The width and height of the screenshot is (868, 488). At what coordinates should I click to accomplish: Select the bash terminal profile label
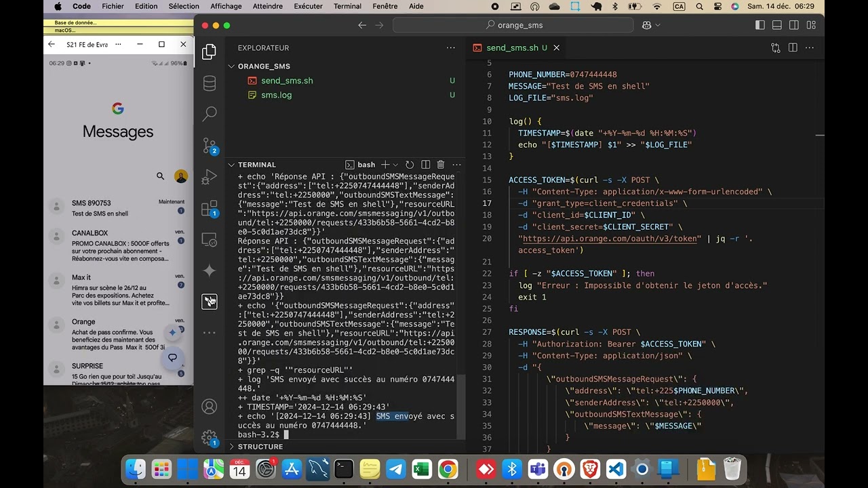coord(360,165)
